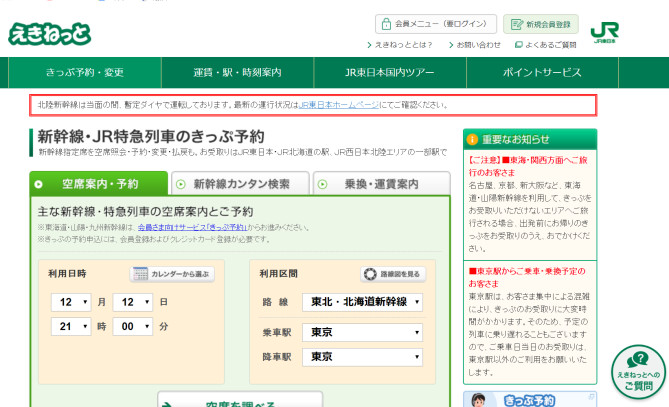This screenshot has height=407, width=669.
Task: Click 主な新幹線・特急列車の空席案内とご予約 heading
Action: (x=145, y=212)
